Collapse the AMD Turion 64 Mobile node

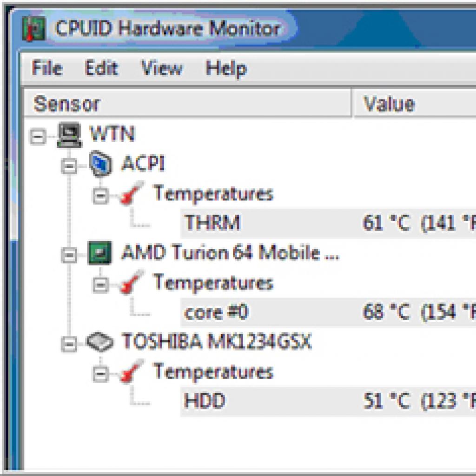point(69,255)
